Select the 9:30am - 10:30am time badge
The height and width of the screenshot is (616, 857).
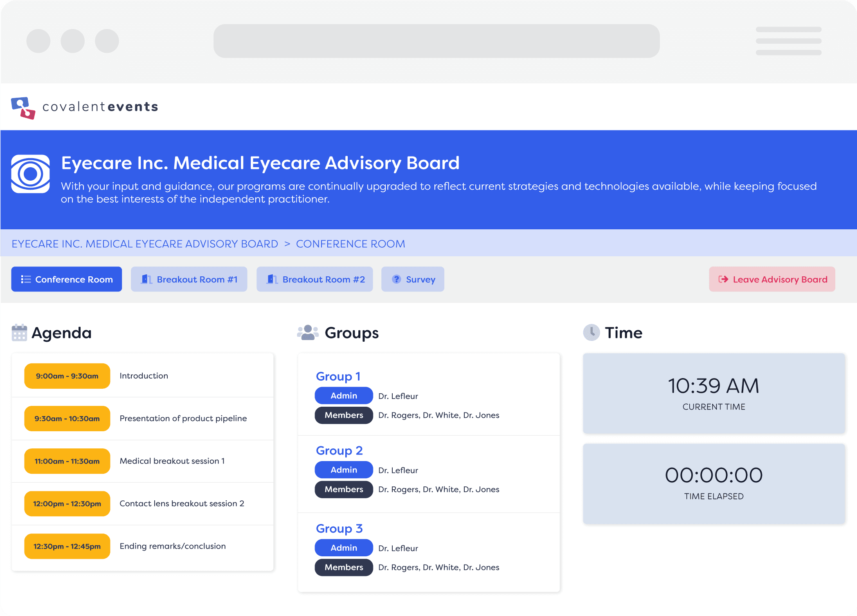pos(67,419)
